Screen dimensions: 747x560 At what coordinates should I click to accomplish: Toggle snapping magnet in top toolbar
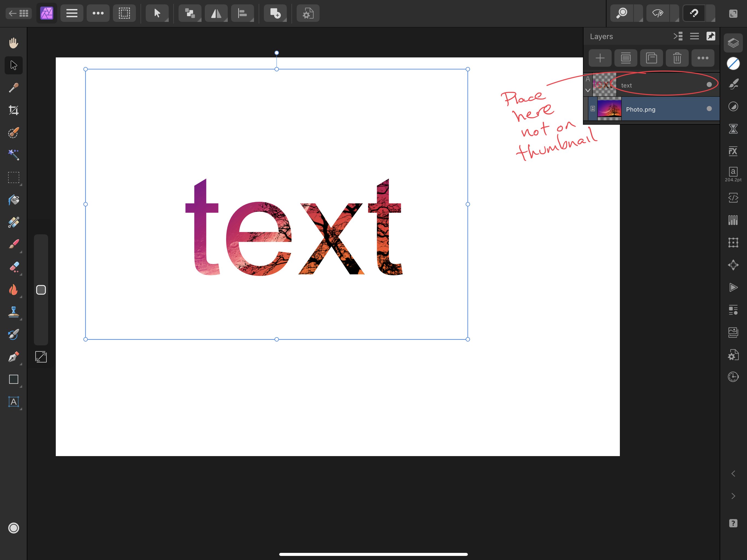coord(694,13)
